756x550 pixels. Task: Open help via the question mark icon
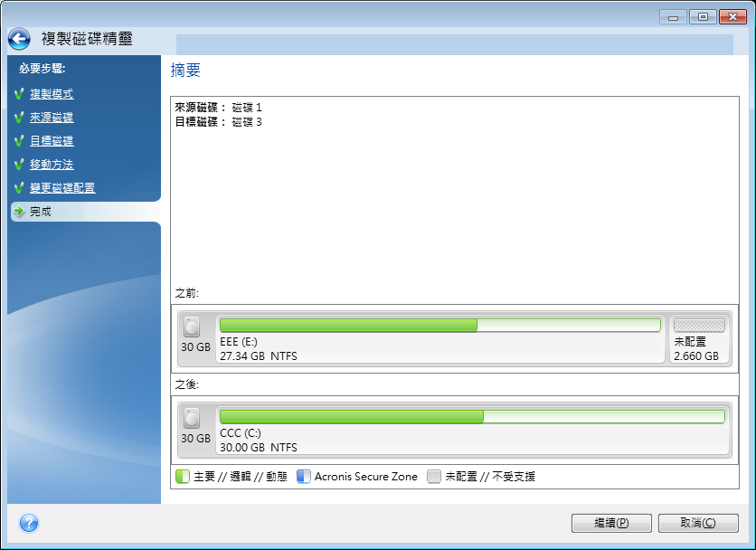pos(29,523)
